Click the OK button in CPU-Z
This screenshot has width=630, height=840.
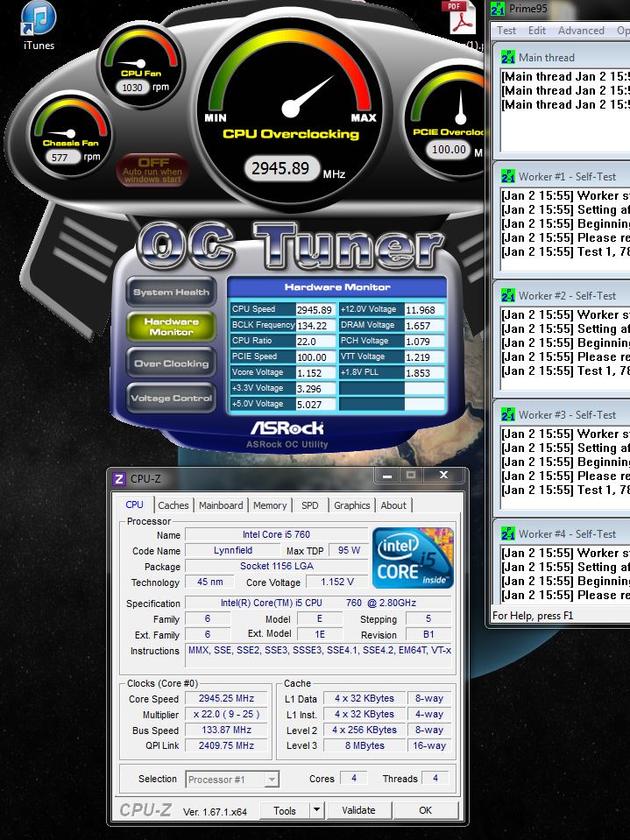pyautogui.click(x=425, y=810)
